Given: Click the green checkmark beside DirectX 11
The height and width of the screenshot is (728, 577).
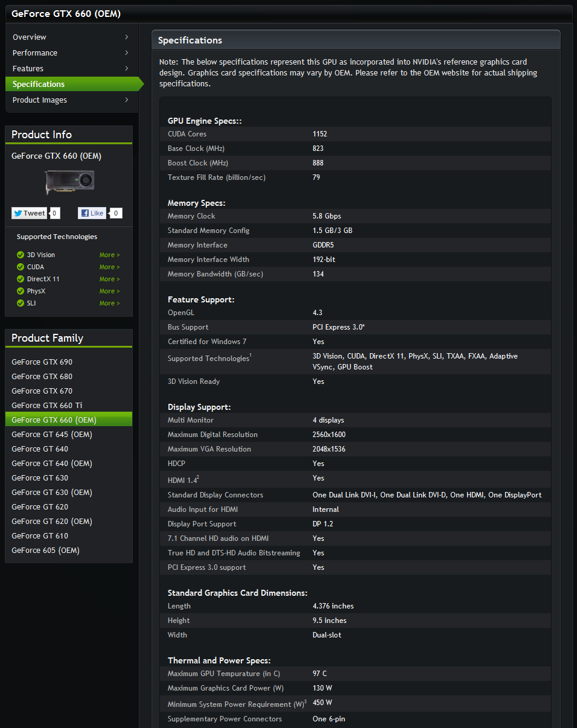Looking at the screenshot, I should 21,279.
